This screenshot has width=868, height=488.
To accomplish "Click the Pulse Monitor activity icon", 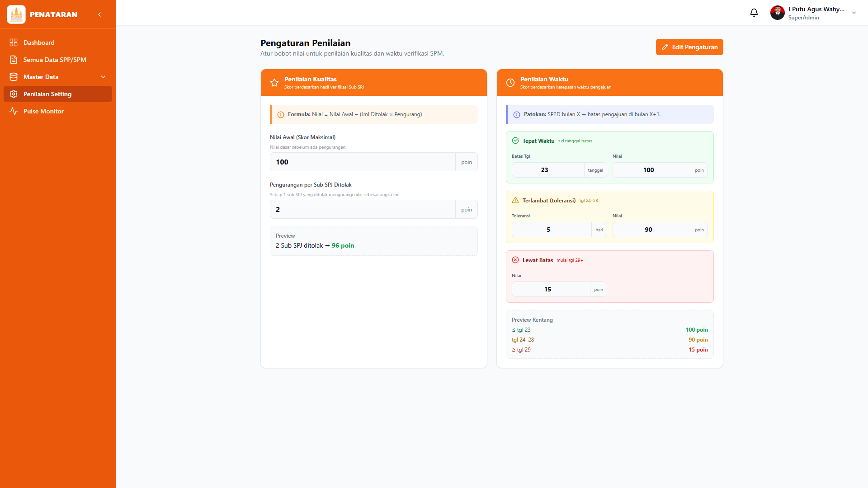I will [14, 111].
